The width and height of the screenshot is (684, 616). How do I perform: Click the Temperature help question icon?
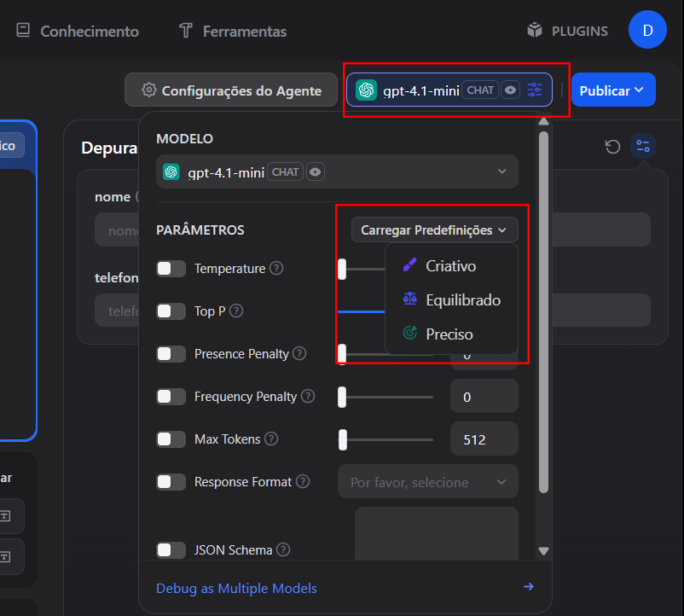276,268
